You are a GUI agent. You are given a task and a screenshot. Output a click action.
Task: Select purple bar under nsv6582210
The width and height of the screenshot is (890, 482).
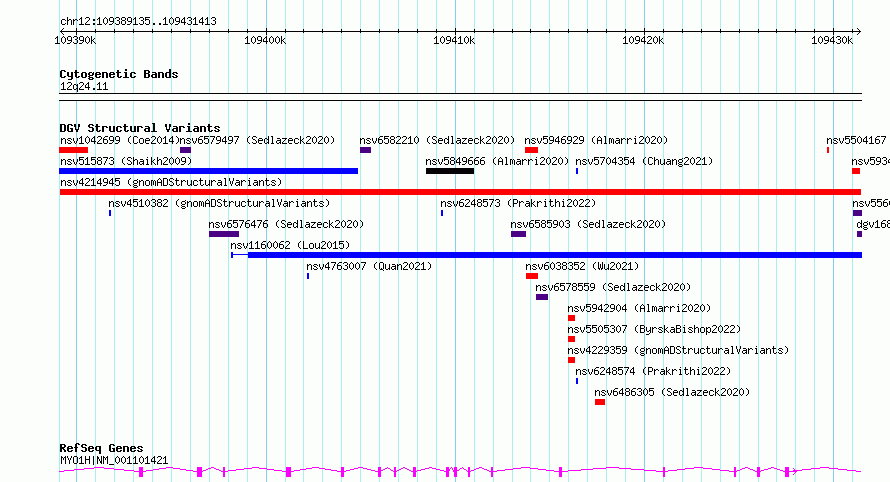[x=366, y=150]
